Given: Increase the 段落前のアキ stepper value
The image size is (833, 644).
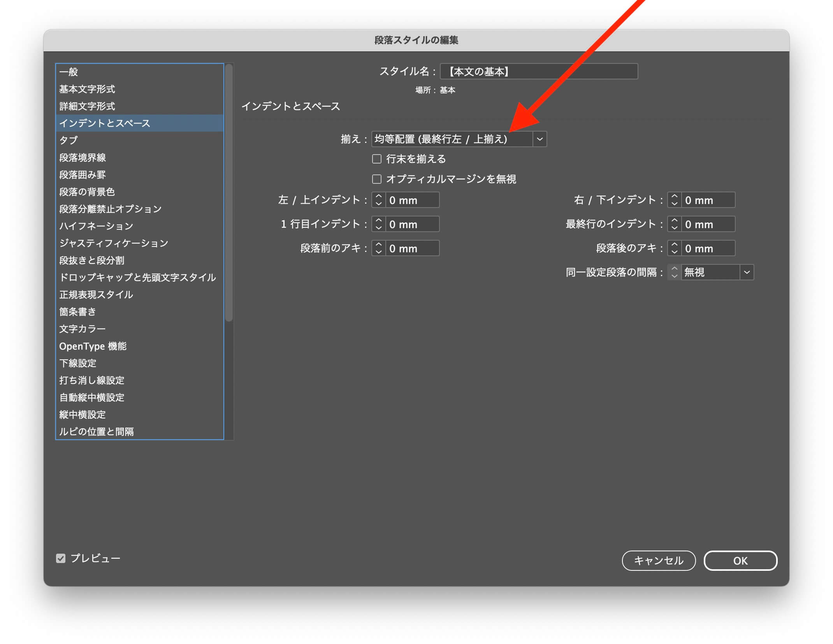Looking at the screenshot, I should pos(378,245).
